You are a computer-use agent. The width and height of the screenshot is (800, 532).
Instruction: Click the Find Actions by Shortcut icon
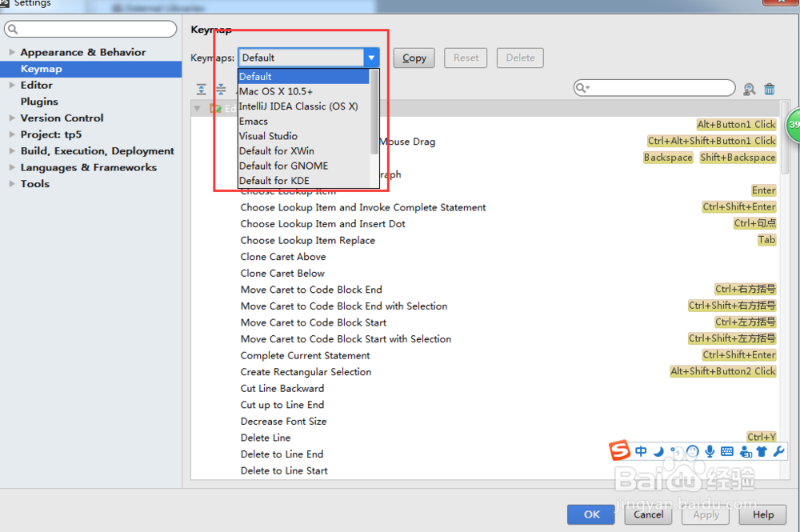pos(749,90)
